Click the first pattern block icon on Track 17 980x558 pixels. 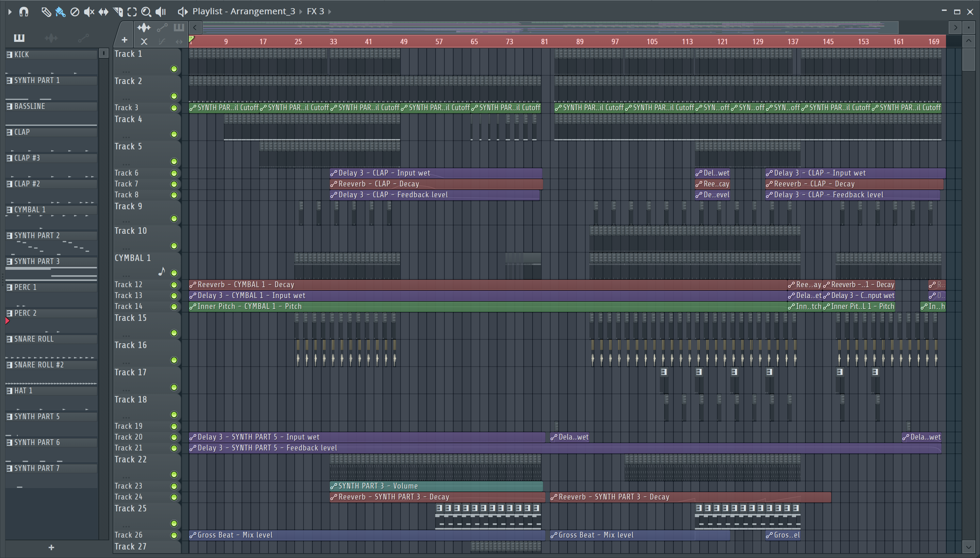click(664, 372)
